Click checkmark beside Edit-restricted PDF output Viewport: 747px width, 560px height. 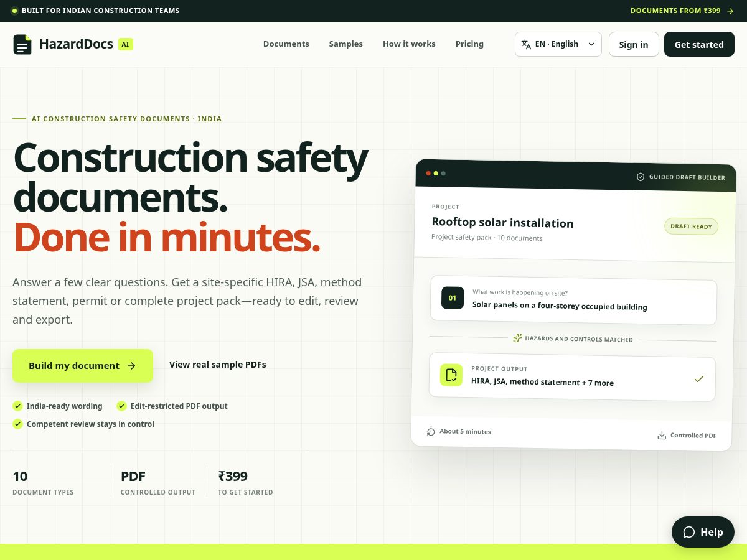(121, 406)
